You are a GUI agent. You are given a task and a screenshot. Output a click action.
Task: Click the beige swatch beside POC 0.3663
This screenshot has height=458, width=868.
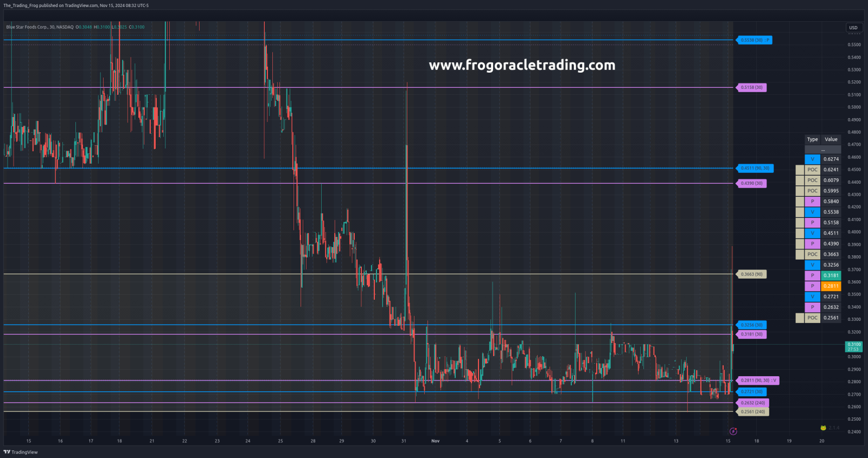[800, 254]
